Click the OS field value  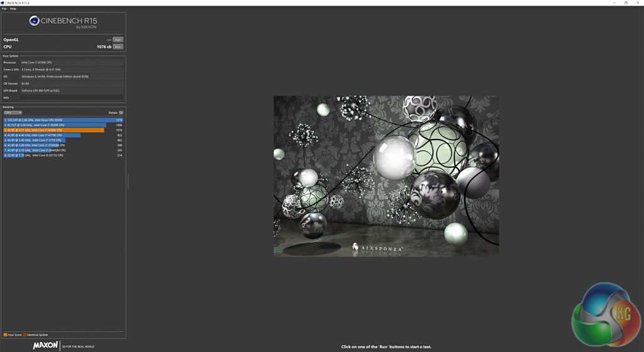coord(72,76)
